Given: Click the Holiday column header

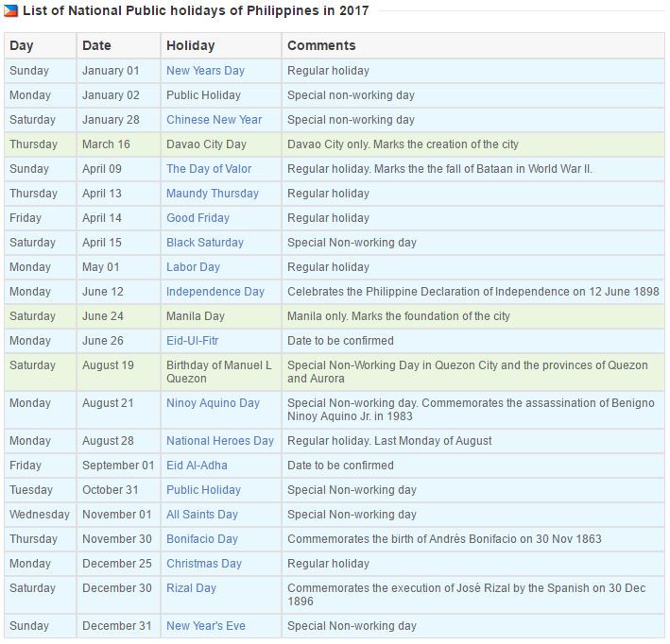Looking at the screenshot, I should pyautogui.click(x=190, y=45).
